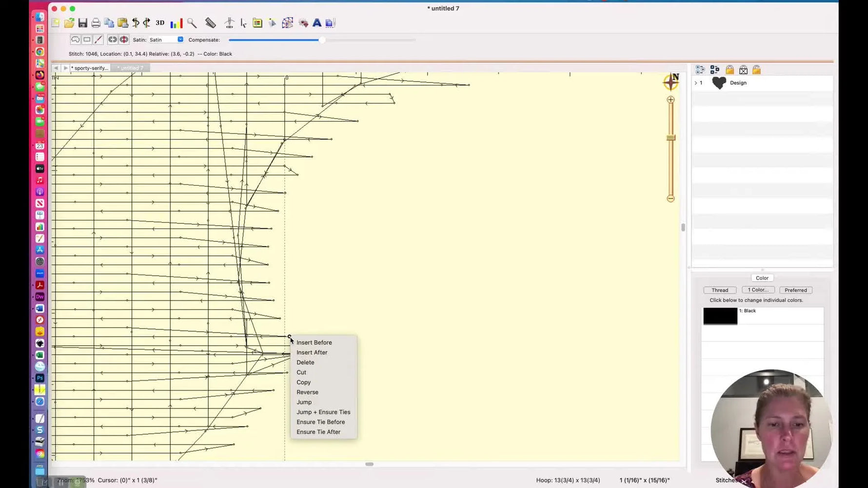Image resolution: width=868 pixels, height=488 pixels.
Task: Click the Color panel button
Action: (x=762, y=278)
